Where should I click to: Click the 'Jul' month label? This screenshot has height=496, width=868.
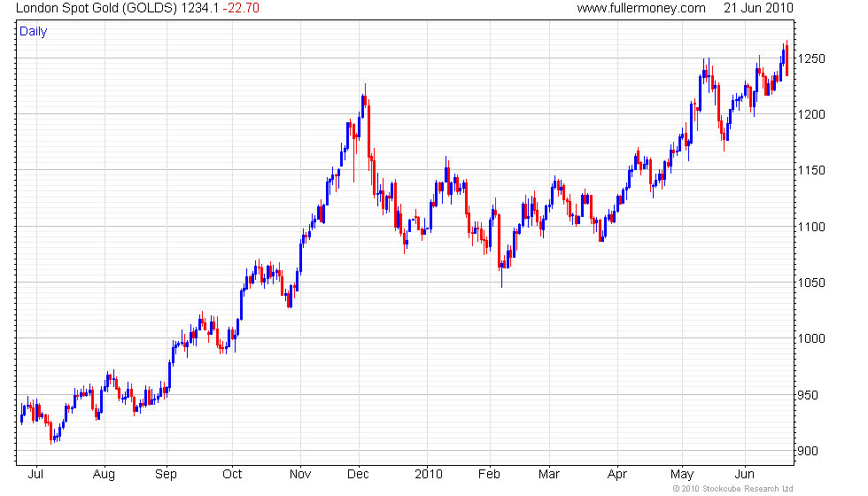(35, 475)
